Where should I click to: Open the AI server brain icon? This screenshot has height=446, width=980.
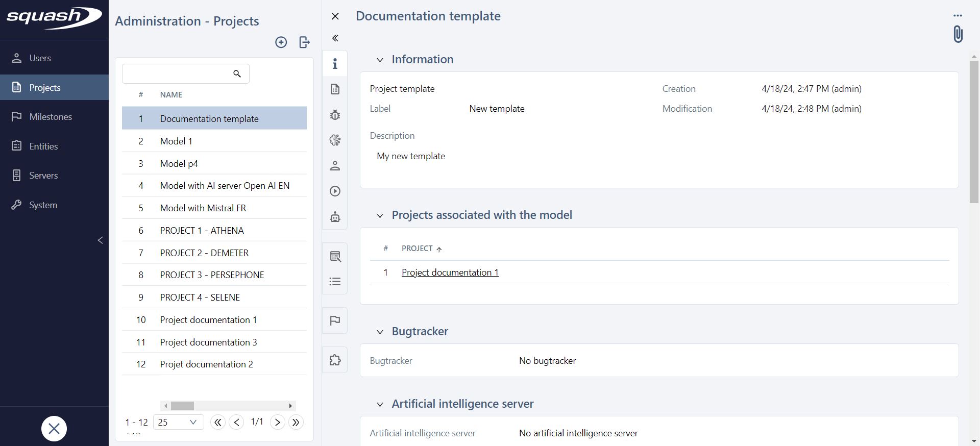[335, 140]
